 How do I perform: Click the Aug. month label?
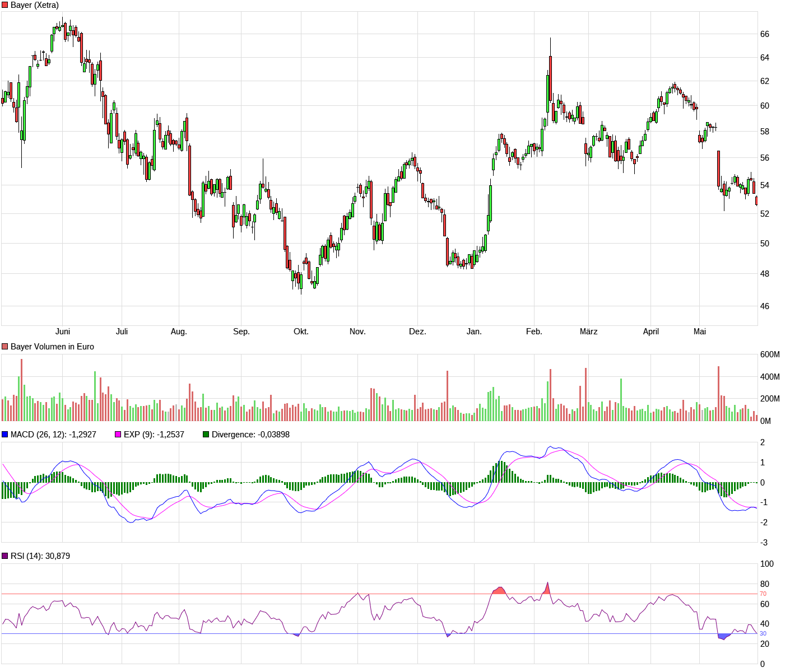(179, 332)
